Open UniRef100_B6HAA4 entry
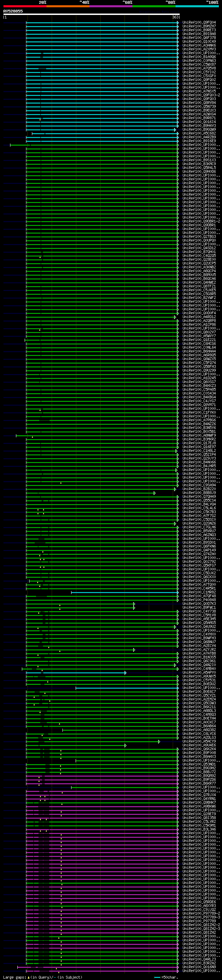The width and height of the screenshot is (222, 980). pyautogui.click(x=199, y=351)
